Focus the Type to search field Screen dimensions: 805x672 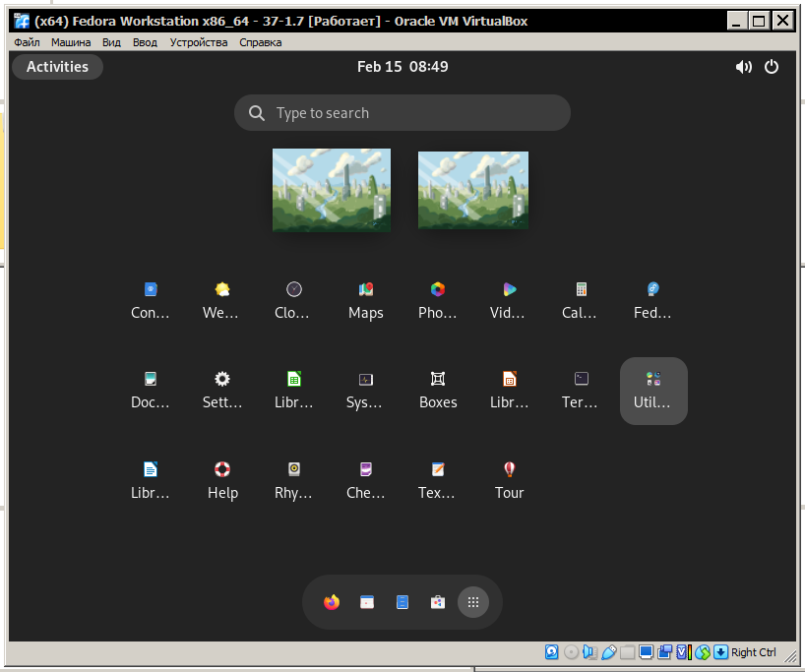402,112
